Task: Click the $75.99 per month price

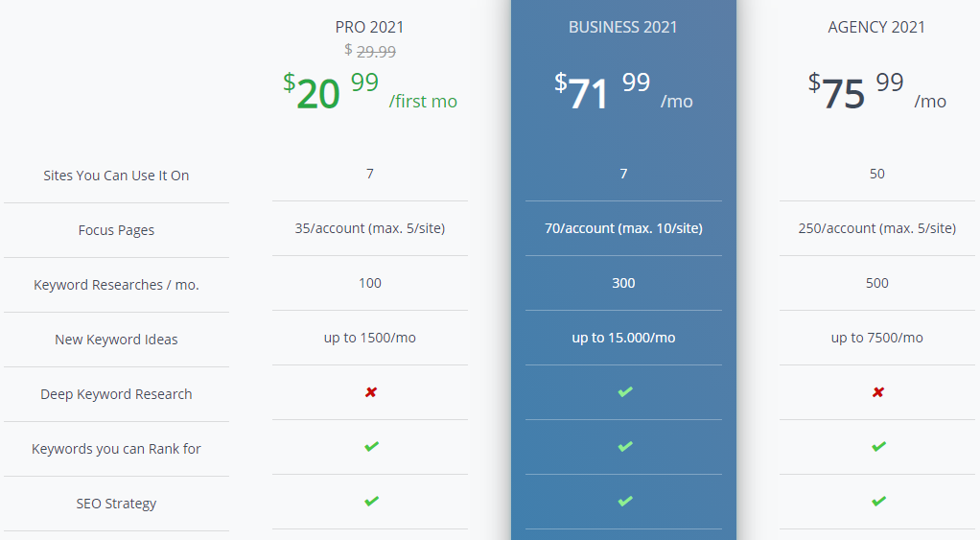Action: tap(876, 91)
